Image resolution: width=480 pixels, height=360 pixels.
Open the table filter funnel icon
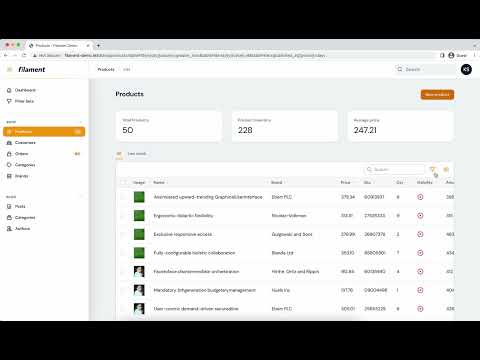coord(432,169)
